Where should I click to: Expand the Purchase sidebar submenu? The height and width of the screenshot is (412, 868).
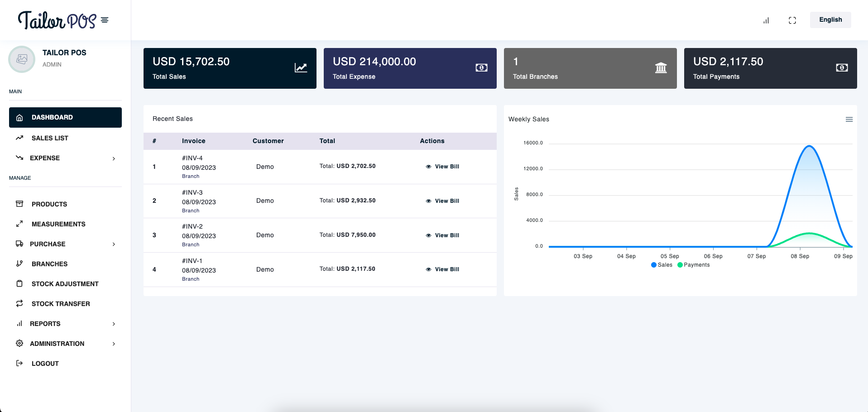pyautogui.click(x=114, y=244)
